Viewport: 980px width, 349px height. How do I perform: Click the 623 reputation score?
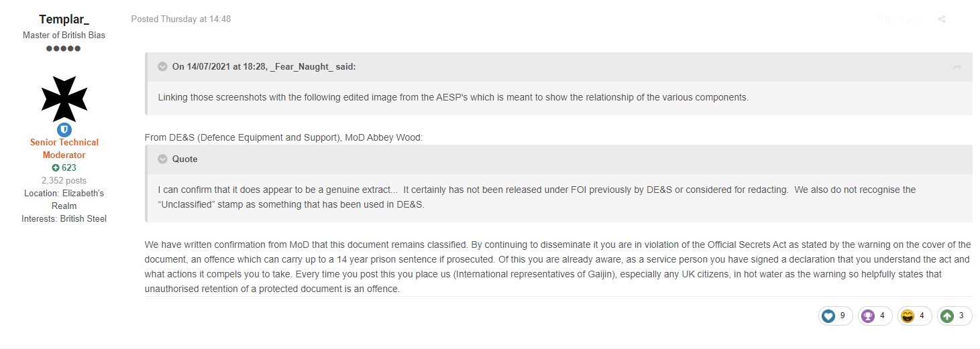coord(68,168)
